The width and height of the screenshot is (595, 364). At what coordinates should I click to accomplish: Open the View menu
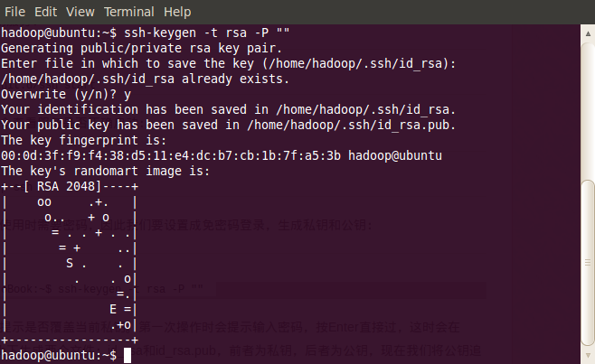point(80,12)
